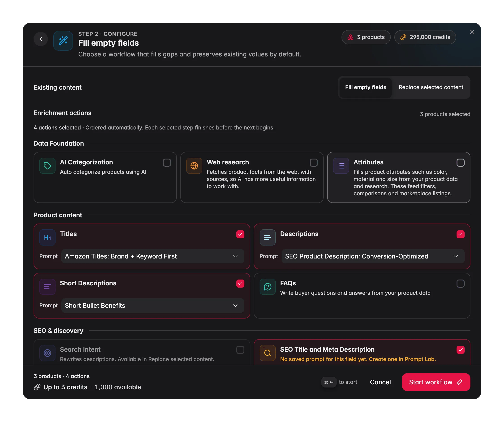Click the 3 products pill

point(366,37)
